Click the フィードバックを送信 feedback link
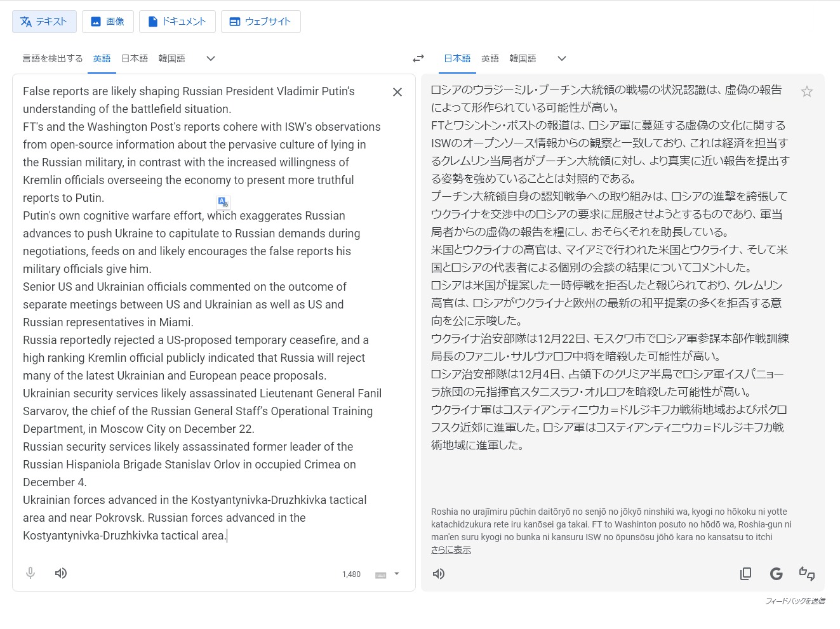Screen dimensions: 840x629 (x=794, y=601)
